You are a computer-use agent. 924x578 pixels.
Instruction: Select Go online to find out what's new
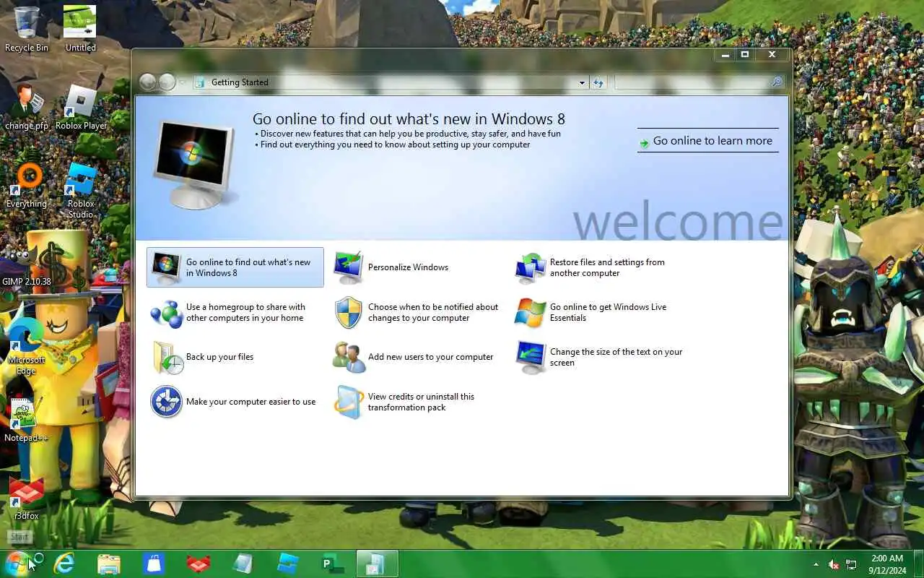(x=235, y=267)
